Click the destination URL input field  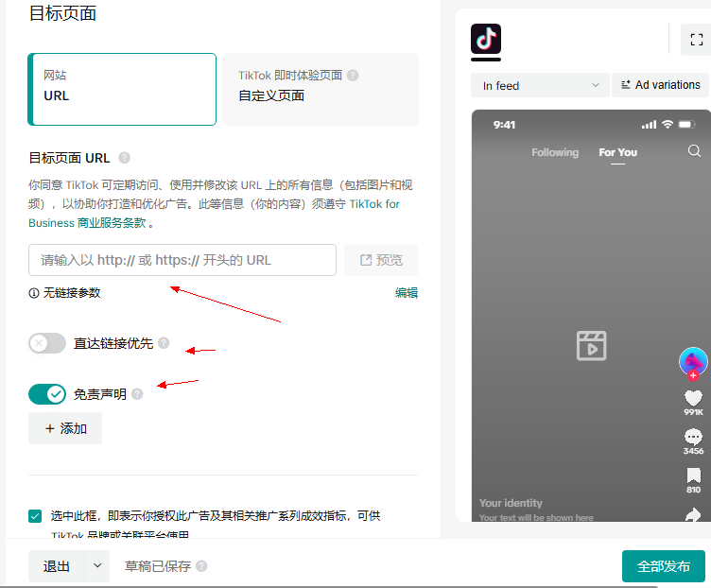tap(182, 260)
